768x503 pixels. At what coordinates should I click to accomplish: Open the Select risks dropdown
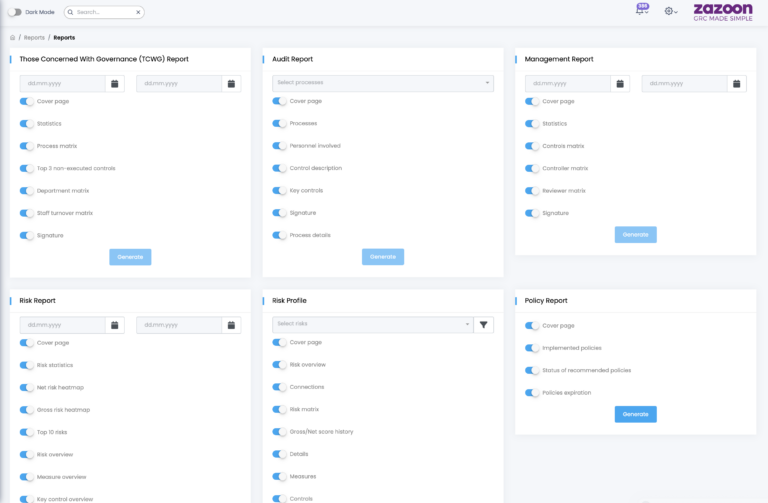pos(372,324)
